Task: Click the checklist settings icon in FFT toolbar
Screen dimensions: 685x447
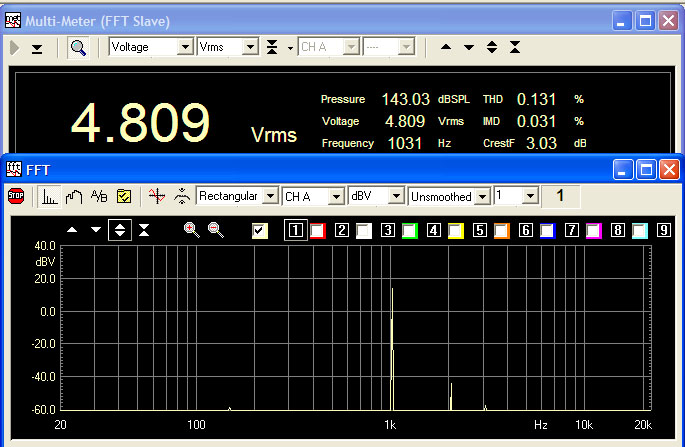Action: pos(125,197)
